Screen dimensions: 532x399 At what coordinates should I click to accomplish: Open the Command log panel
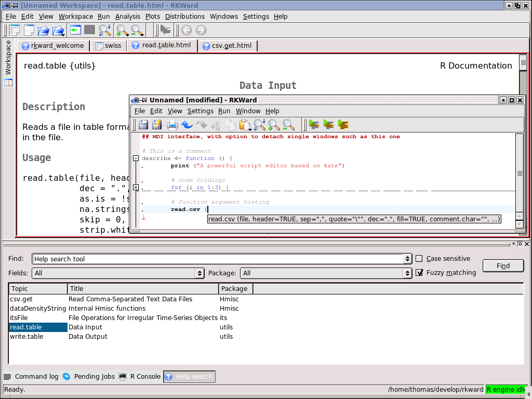[x=31, y=376]
